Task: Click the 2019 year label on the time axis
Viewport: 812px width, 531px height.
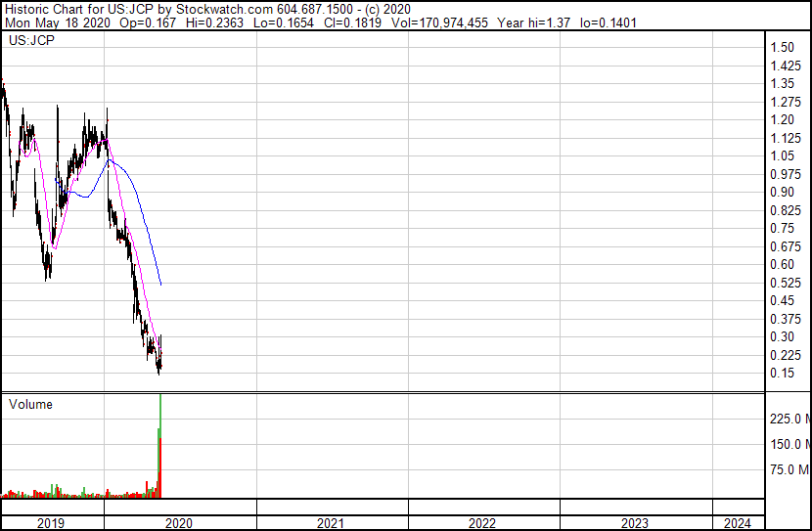Action: point(51,523)
